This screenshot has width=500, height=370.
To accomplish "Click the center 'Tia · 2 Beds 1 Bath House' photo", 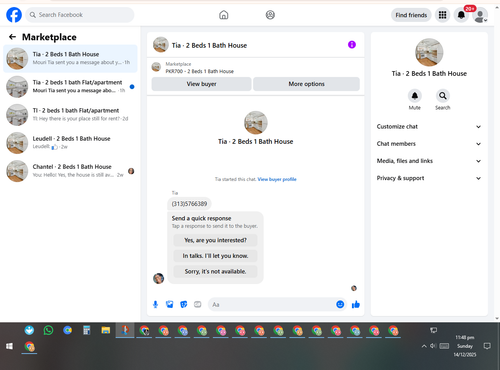I will pos(256,123).
